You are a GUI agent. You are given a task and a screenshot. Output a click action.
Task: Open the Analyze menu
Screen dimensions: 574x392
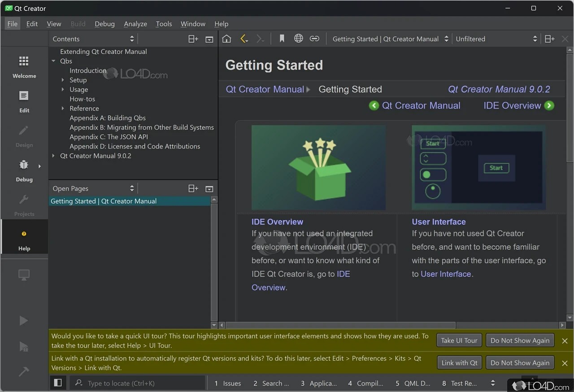135,24
